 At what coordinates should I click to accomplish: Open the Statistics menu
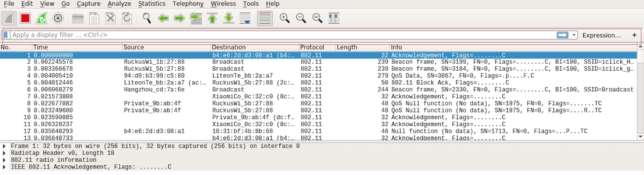[152, 4]
